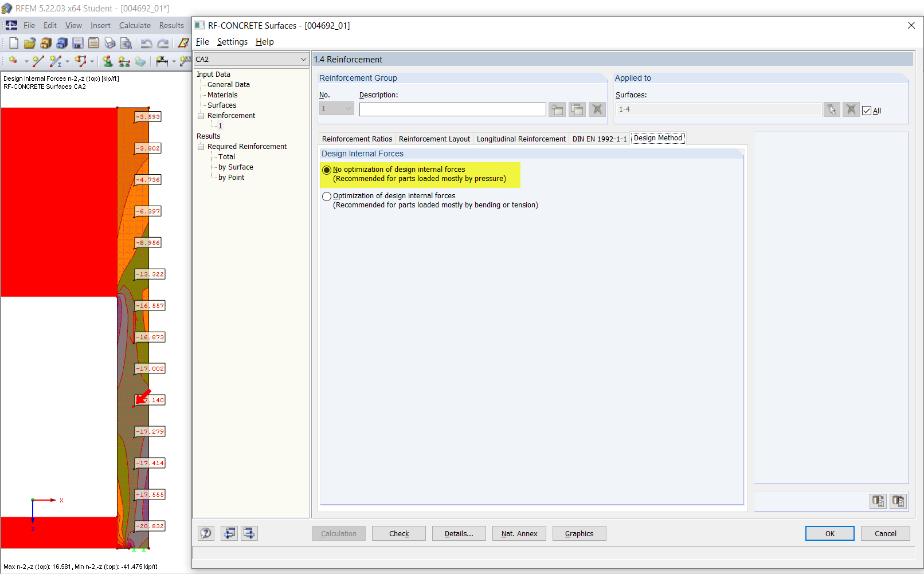Switch to Reinforcement Layout tab
The width and height of the screenshot is (924, 574).
pos(434,139)
